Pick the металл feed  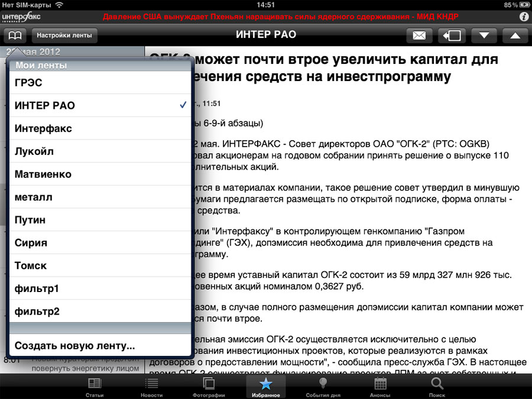[100, 197]
